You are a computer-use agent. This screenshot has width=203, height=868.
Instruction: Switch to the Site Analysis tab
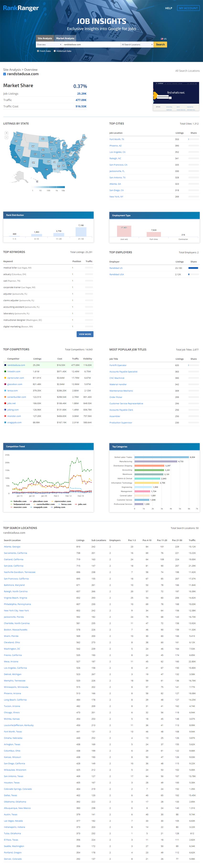pos(45,38)
